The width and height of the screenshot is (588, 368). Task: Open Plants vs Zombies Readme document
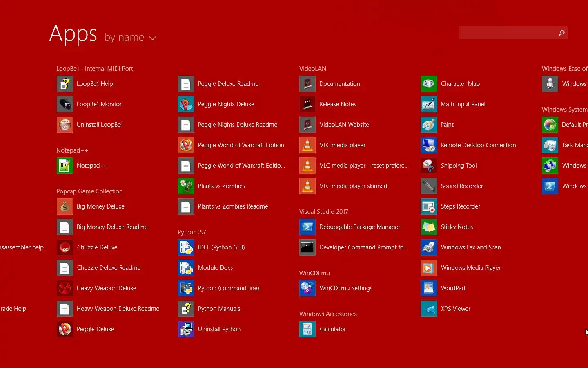click(223, 206)
